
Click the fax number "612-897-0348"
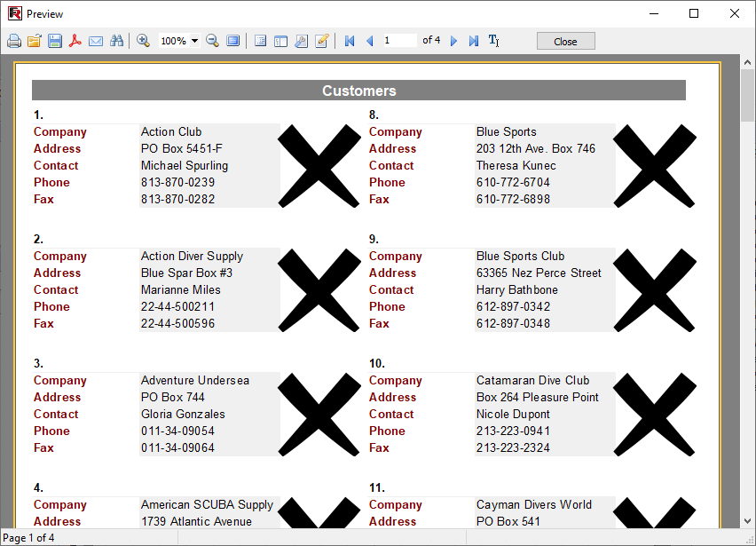tap(514, 324)
